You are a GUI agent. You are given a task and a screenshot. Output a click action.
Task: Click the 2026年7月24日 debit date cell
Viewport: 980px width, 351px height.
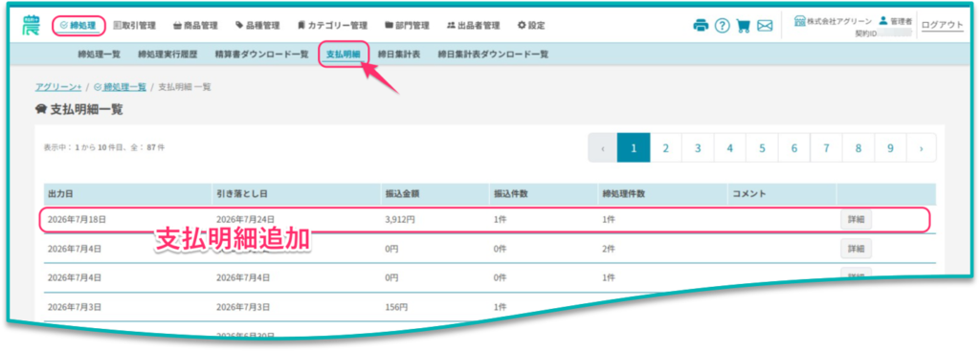click(x=245, y=220)
